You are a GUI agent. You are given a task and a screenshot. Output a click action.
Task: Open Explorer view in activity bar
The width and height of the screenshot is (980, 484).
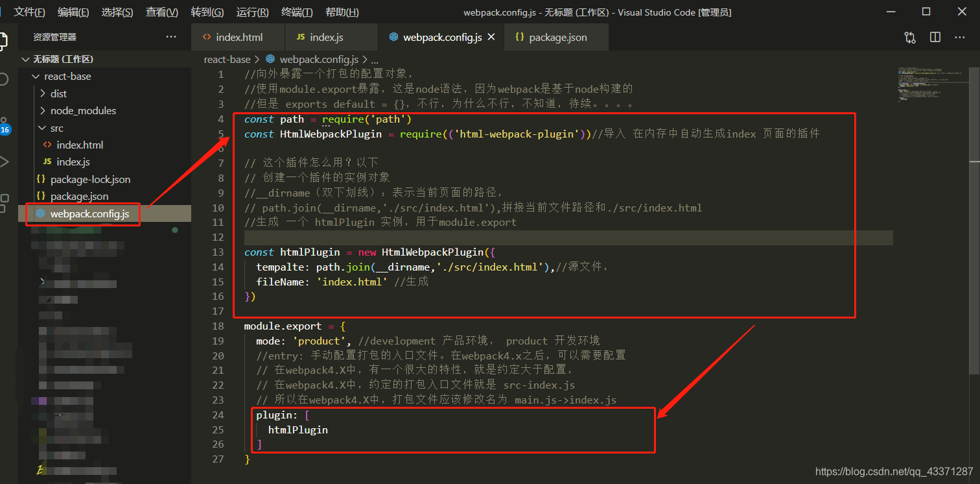[3, 42]
